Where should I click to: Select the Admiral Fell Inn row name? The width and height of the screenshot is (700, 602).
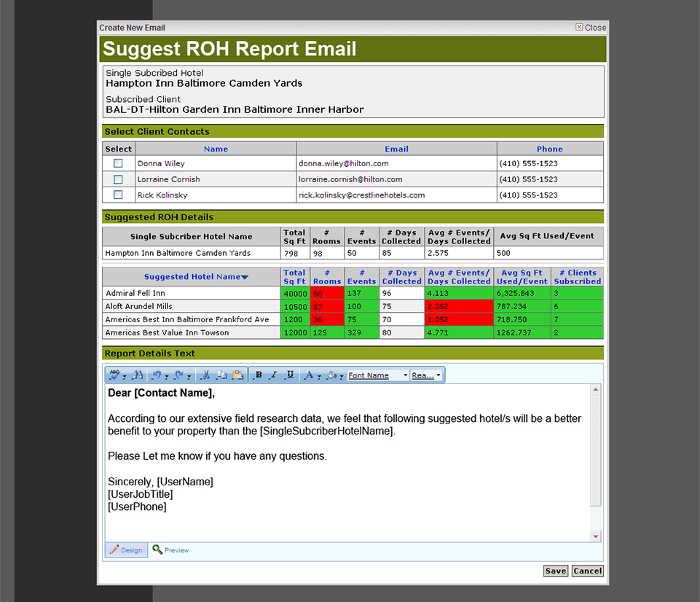(135, 293)
